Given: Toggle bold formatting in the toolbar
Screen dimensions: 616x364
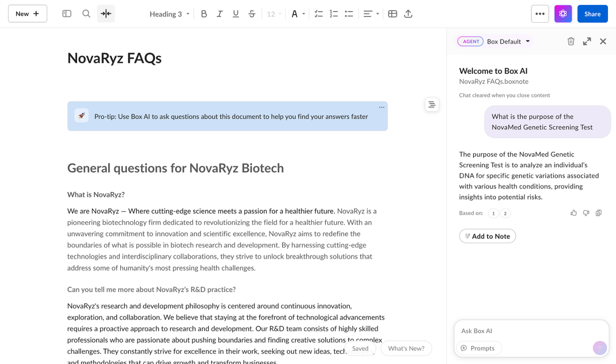Looking at the screenshot, I should click(204, 14).
